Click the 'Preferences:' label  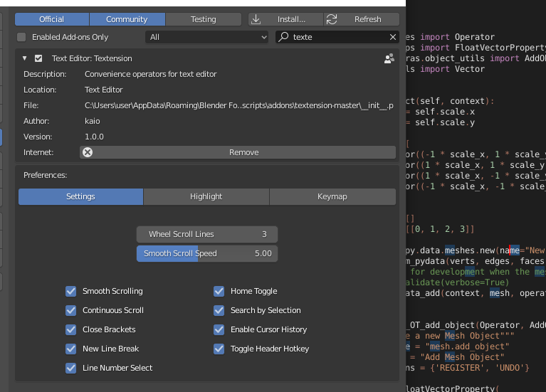click(x=46, y=175)
